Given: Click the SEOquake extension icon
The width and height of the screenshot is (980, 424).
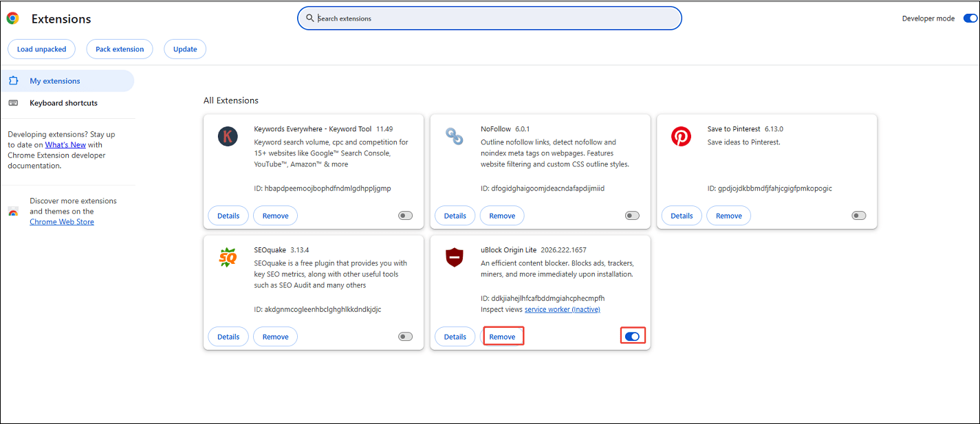Looking at the screenshot, I should click(228, 258).
